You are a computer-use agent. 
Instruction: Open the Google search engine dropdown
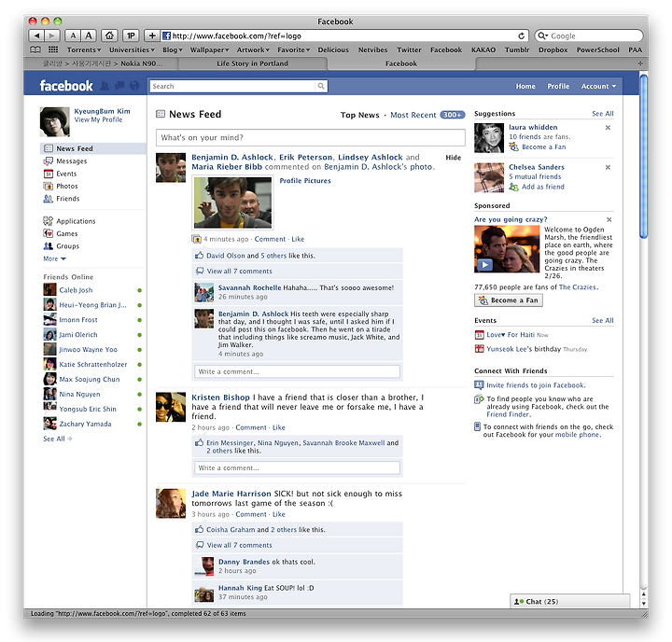(x=543, y=36)
